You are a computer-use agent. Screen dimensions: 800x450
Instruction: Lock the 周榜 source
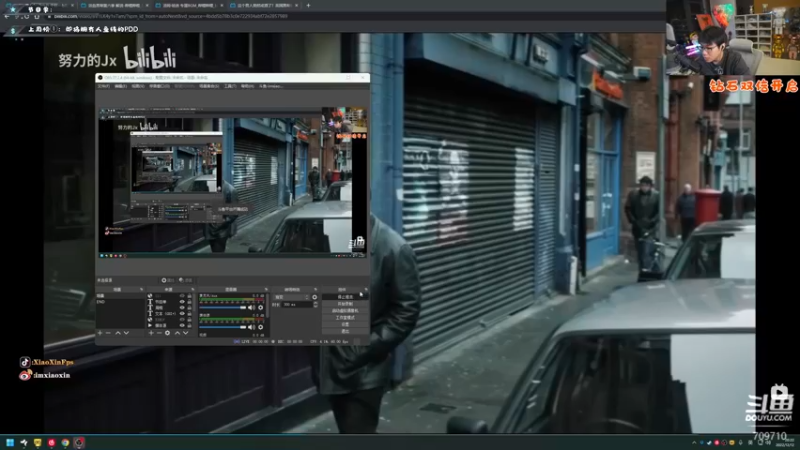coord(189,308)
